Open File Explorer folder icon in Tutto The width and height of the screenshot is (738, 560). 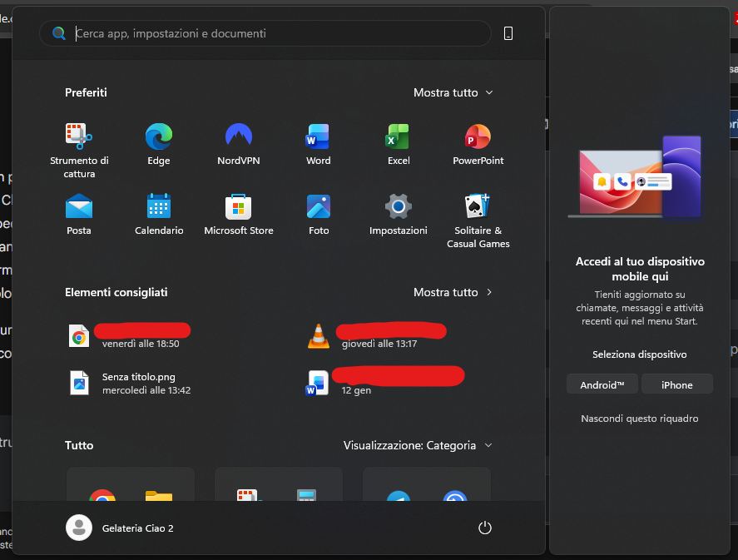tap(159, 496)
